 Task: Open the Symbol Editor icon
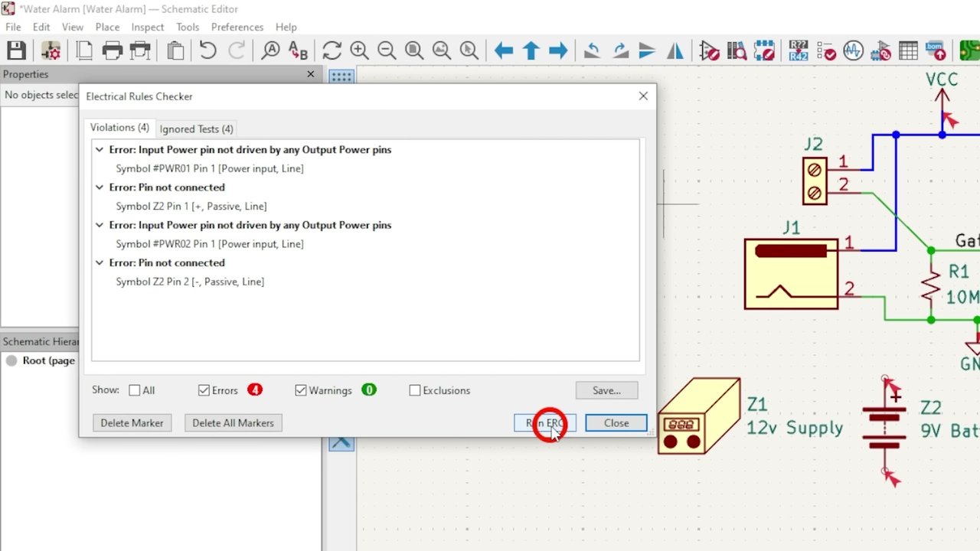(x=710, y=51)
